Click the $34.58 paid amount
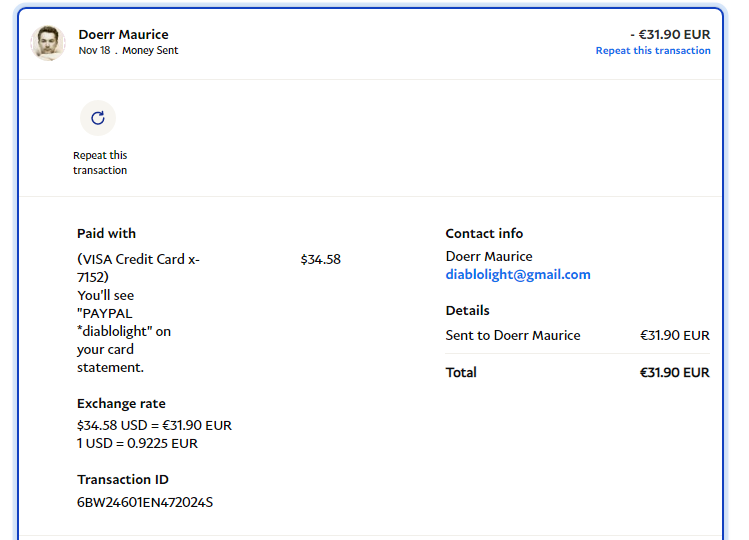Screen dimensions: 749x540 click(320, 259)
